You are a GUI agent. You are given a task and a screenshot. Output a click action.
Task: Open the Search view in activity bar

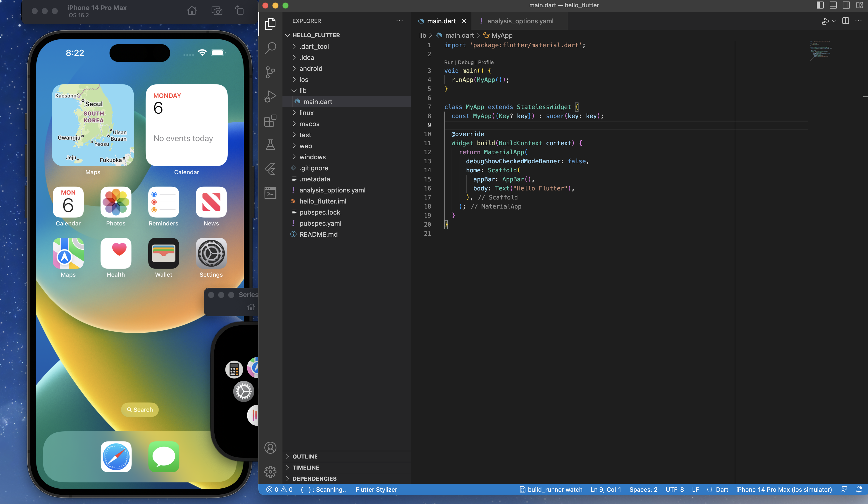point(270,48)
